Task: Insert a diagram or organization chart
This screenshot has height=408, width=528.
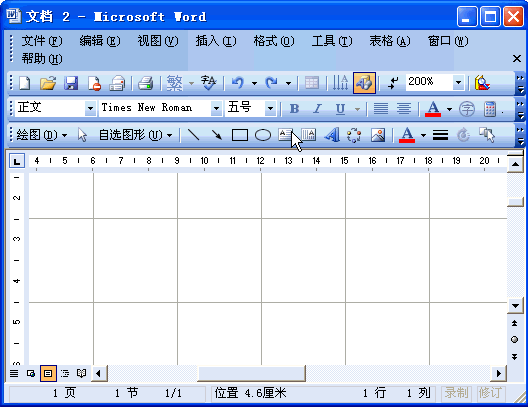Action: [354, 135]
